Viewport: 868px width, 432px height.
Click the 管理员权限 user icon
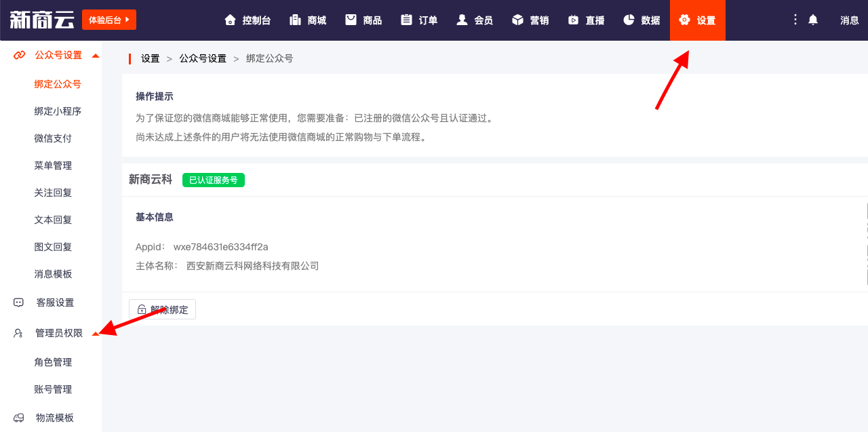18,333
